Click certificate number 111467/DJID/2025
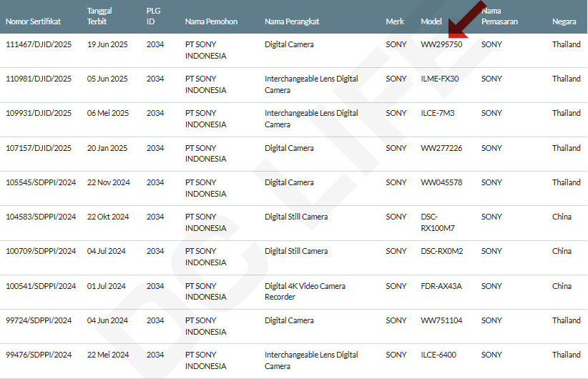The width and height of the screenshot is (588, 379). tap(39, 44)
